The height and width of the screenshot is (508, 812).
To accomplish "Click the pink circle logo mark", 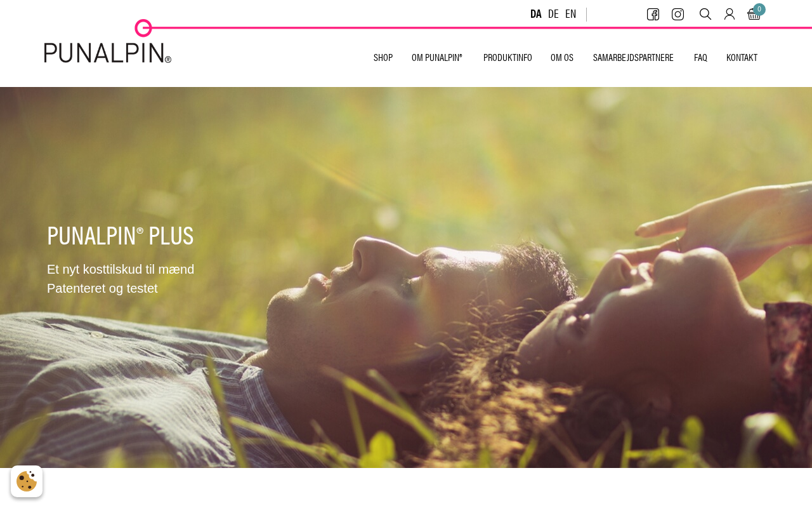I will coord(144,28).
